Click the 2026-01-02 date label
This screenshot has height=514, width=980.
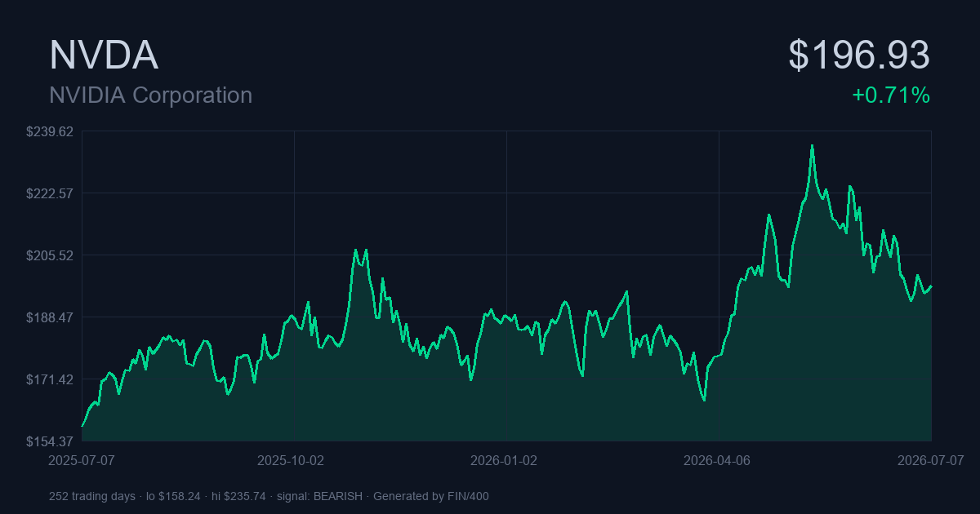(x=504, y=460)
